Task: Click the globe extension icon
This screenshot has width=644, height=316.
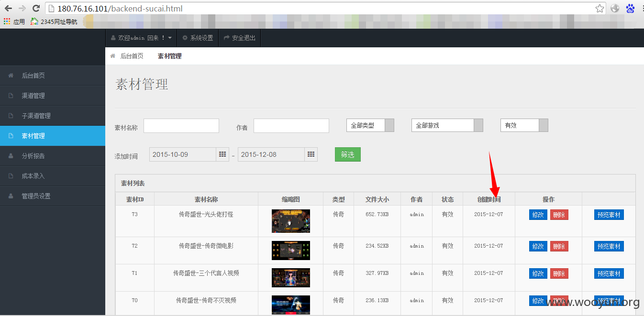Action: (x=615, y=8)
